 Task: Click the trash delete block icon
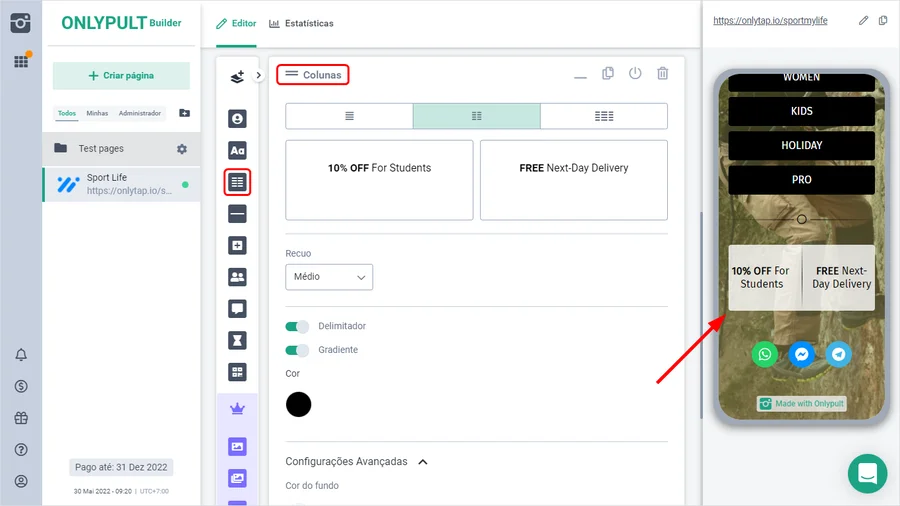(x=662, y=74)
